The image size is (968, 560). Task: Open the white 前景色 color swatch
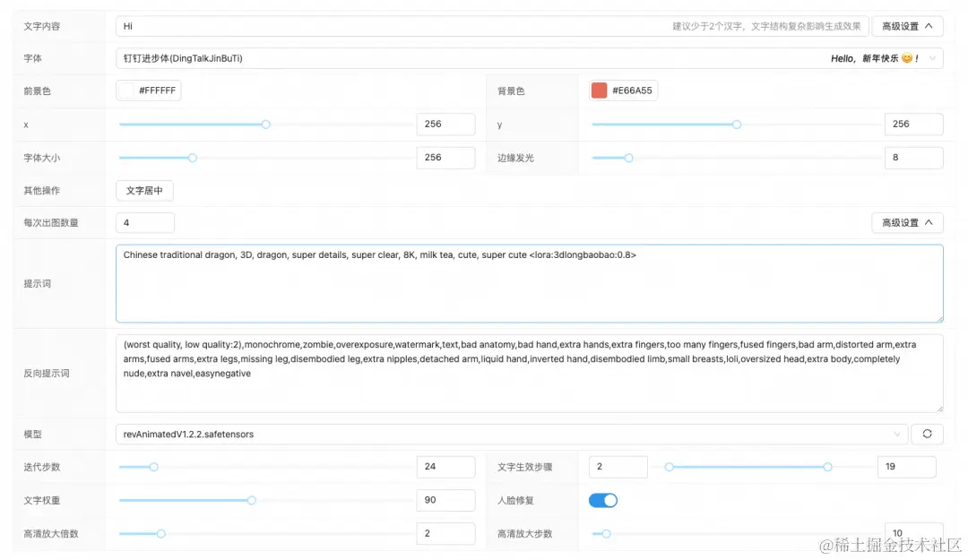(x=126, y=90)
